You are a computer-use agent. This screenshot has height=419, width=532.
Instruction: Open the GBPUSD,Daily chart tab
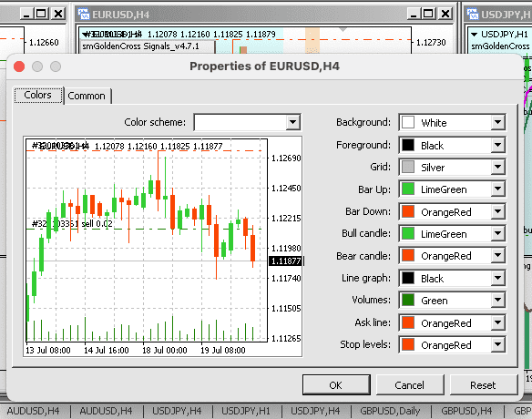coord(390,411)
